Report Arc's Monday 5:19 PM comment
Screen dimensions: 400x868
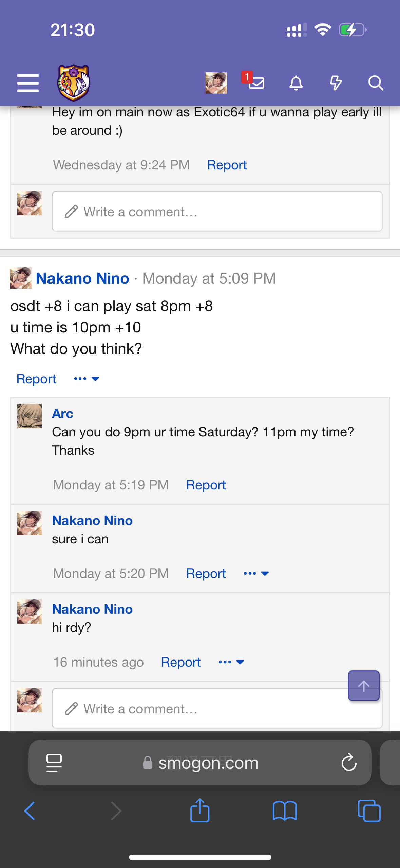206,485
